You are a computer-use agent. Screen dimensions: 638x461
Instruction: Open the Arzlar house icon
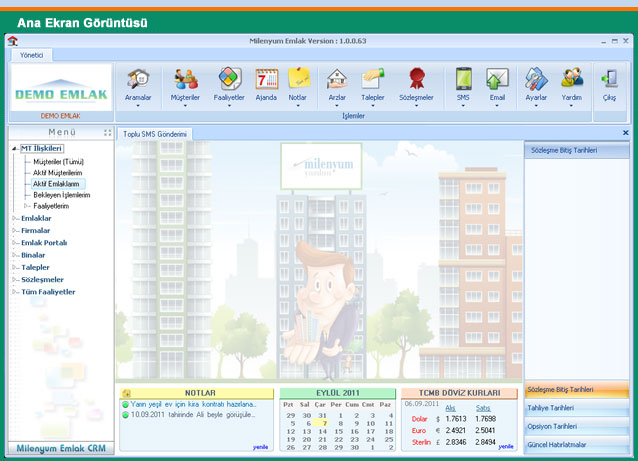337,79
